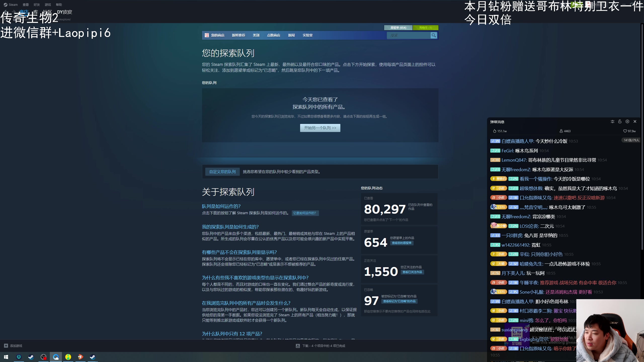Open the 我的探索队列是如何生成的? link

pyautogui.click(x=230, y=227)
